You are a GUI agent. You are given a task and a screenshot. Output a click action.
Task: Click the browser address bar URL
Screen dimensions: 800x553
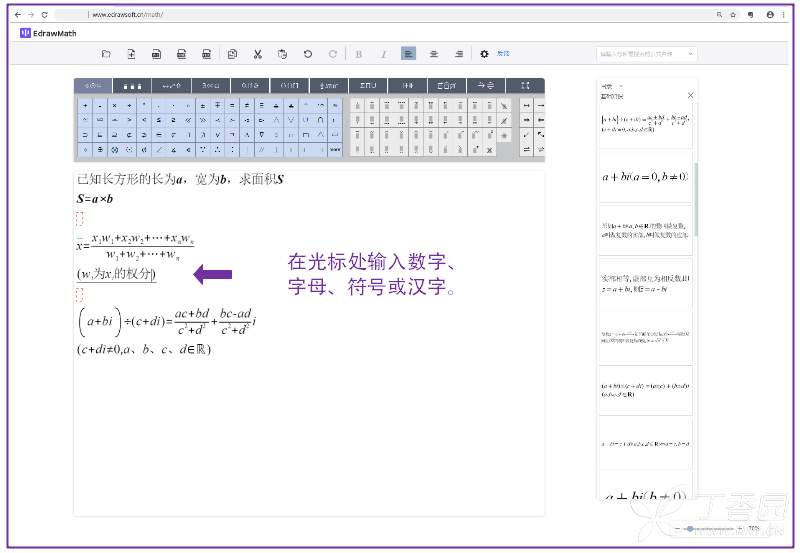pos(128,15)
